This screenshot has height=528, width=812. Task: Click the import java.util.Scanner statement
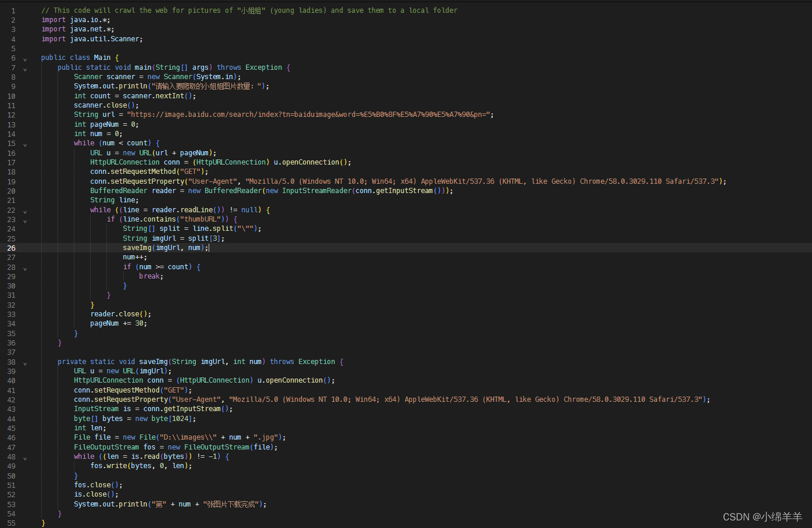(x=92, y=39)
